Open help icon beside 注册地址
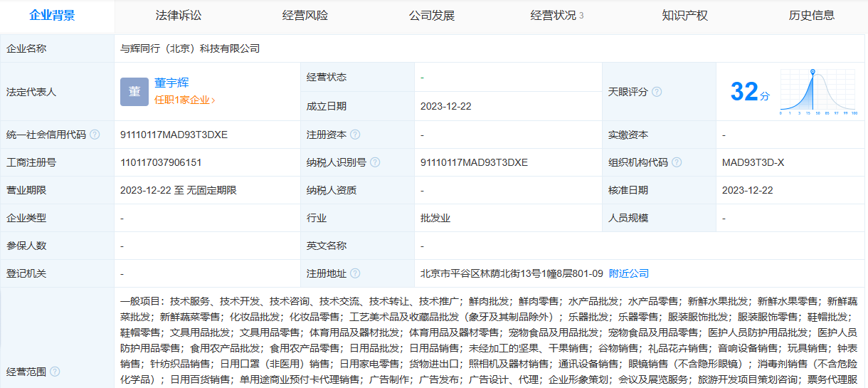 tap(355, 273)
